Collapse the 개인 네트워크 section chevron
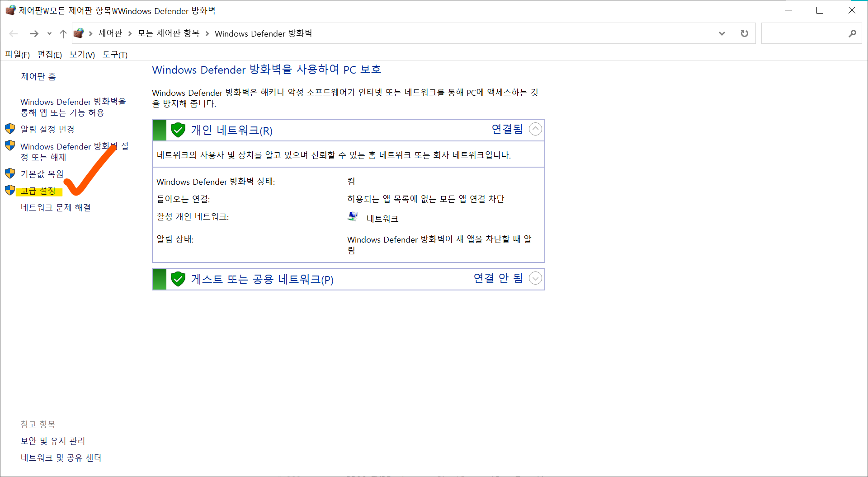The image size is (868, 477). pyautogui.click(x=535, y=129)
